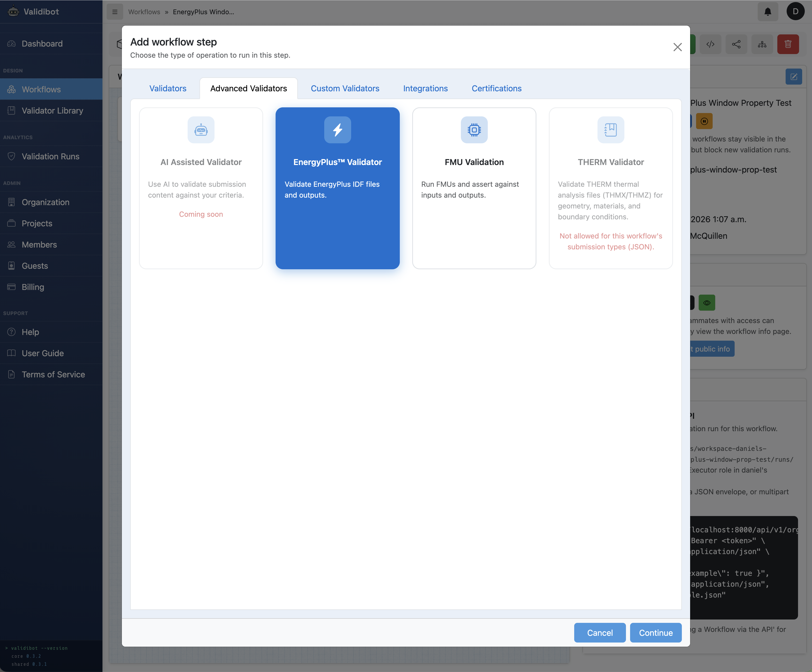Open the embed code icon
The width and height of the screenshot is (812, 672).
711,44
